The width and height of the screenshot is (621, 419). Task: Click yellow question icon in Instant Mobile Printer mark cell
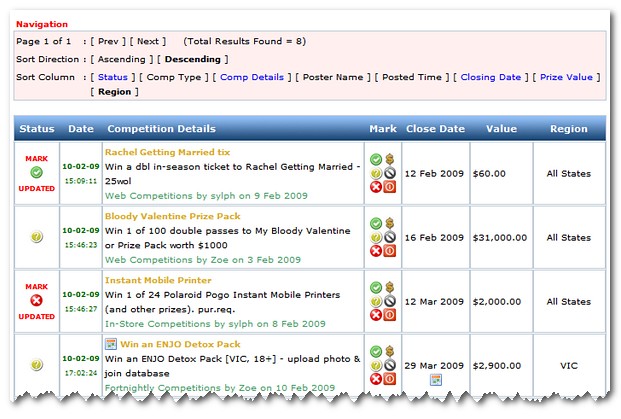tap(376, 301)
